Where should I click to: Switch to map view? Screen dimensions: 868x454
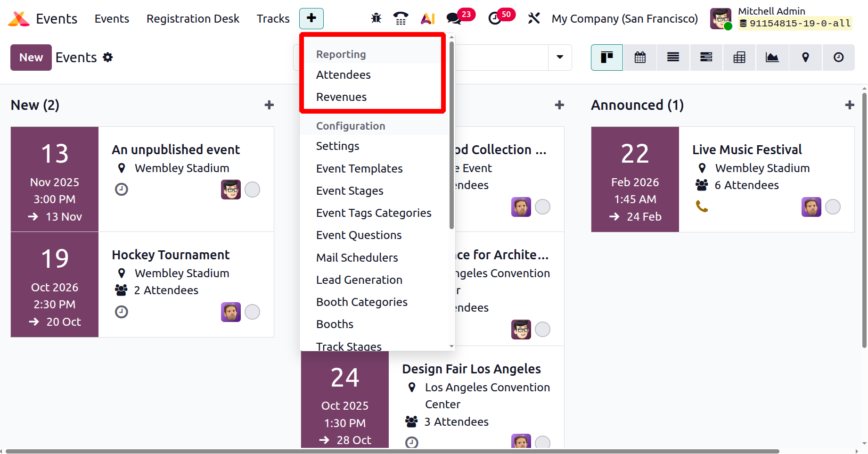tap(805, 58)
